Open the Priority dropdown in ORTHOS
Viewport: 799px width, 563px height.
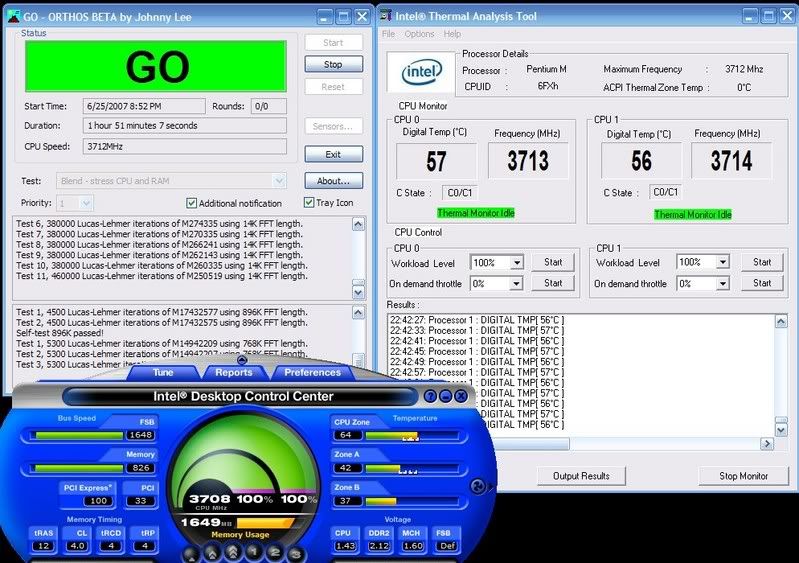tap(86, 203)
